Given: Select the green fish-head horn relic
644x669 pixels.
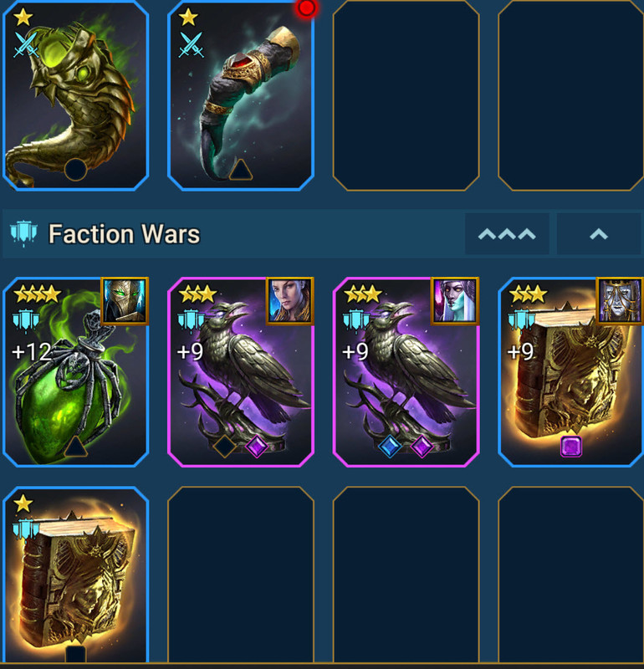Looking at the screenshot, I should [x=75, y=94].
